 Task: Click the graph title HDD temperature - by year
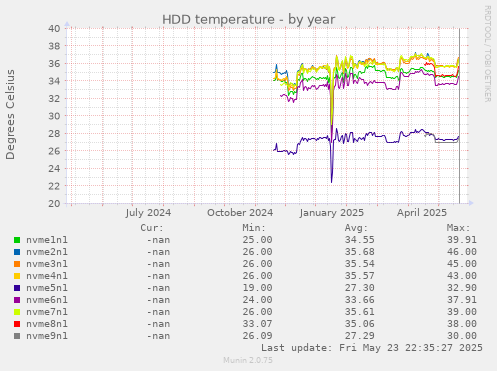click(249, 20)
